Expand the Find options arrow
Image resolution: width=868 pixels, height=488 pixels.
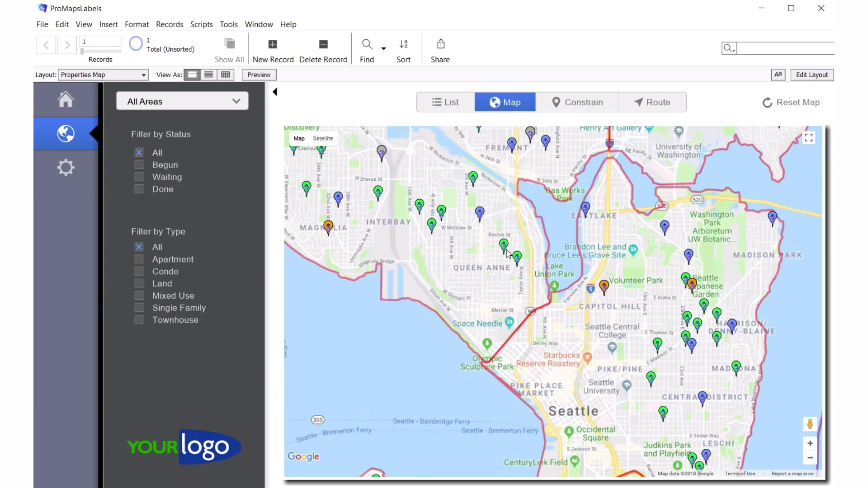[383, 48]
